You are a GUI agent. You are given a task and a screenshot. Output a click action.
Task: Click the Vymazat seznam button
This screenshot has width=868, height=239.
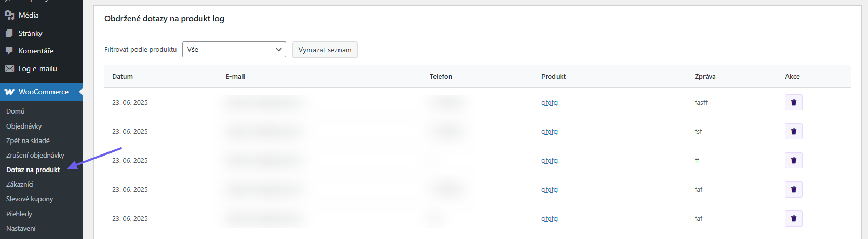325,50
